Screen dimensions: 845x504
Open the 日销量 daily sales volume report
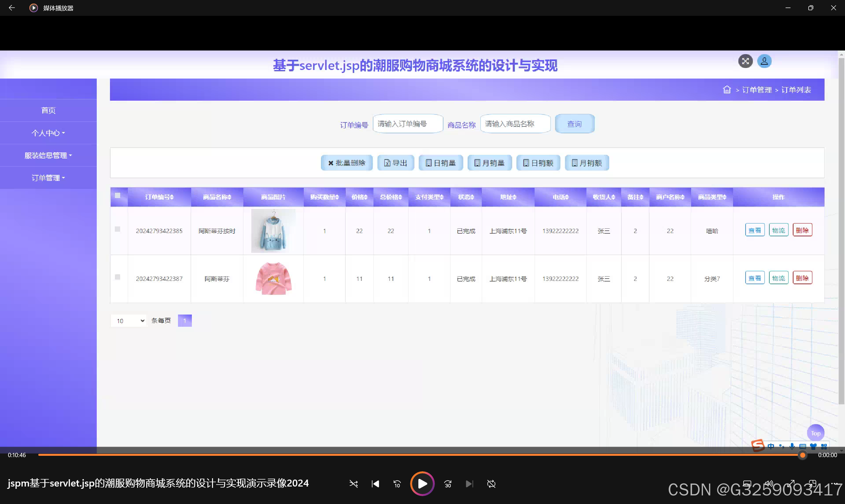[441, 163]
